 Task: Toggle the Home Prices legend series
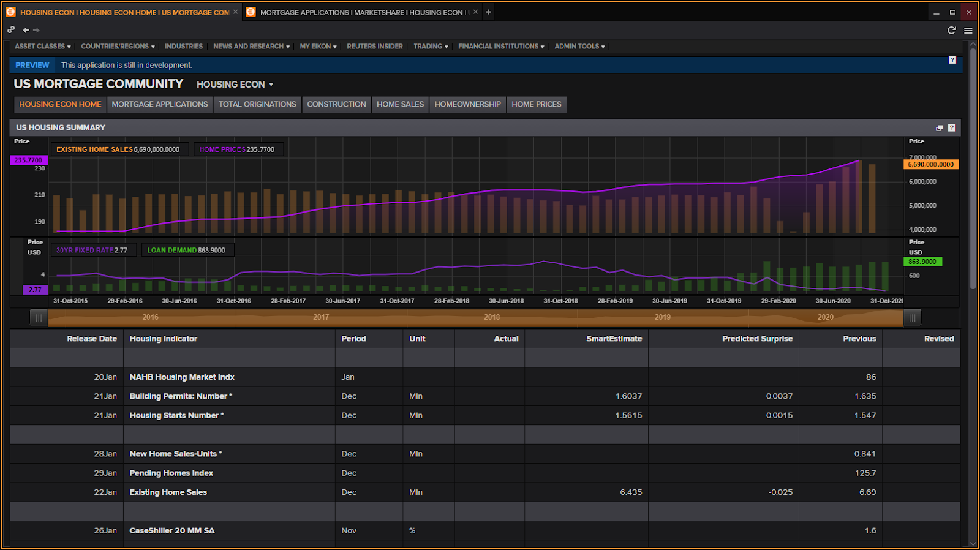point(238,149)
